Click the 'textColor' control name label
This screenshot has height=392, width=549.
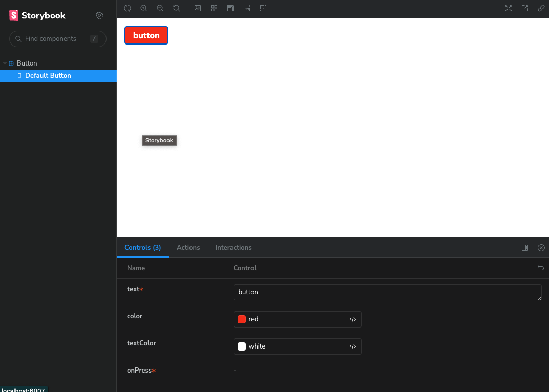click(x=141, y=343)
